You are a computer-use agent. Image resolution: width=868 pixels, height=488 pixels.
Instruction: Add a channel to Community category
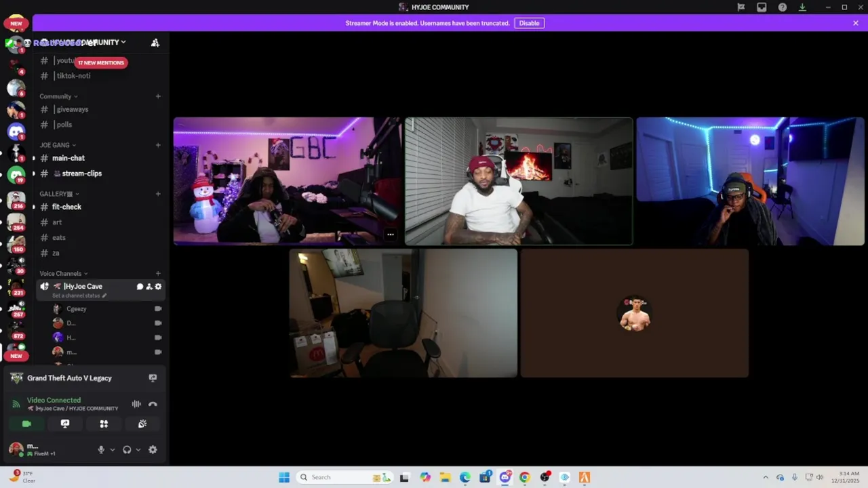point(158,96)
